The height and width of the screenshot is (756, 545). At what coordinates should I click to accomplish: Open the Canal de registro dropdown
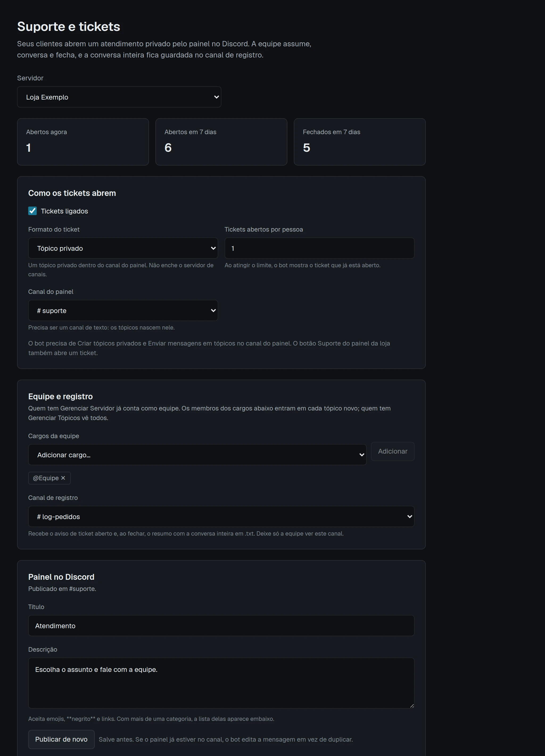click(221, 517)
